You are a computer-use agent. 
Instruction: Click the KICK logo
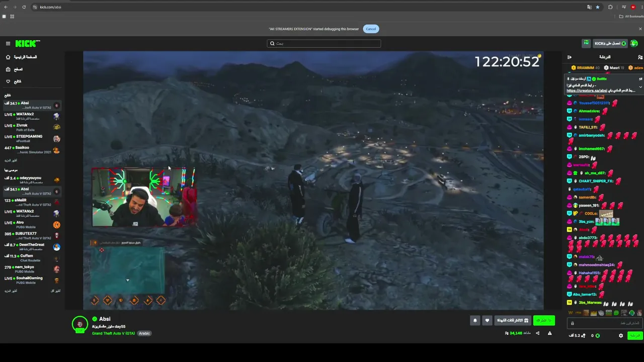[x=27, y=44]
